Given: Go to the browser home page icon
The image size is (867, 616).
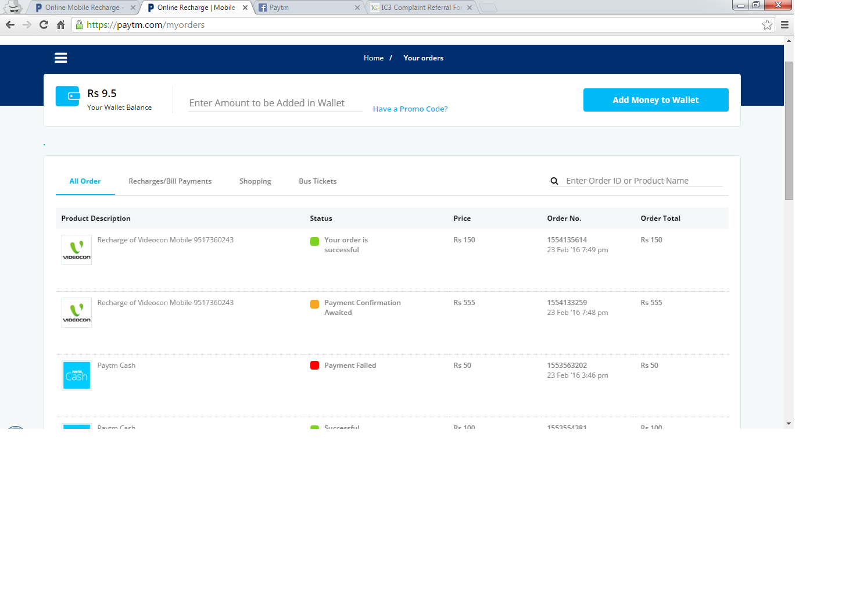Looking at the screenshot, I should [60, 24].
